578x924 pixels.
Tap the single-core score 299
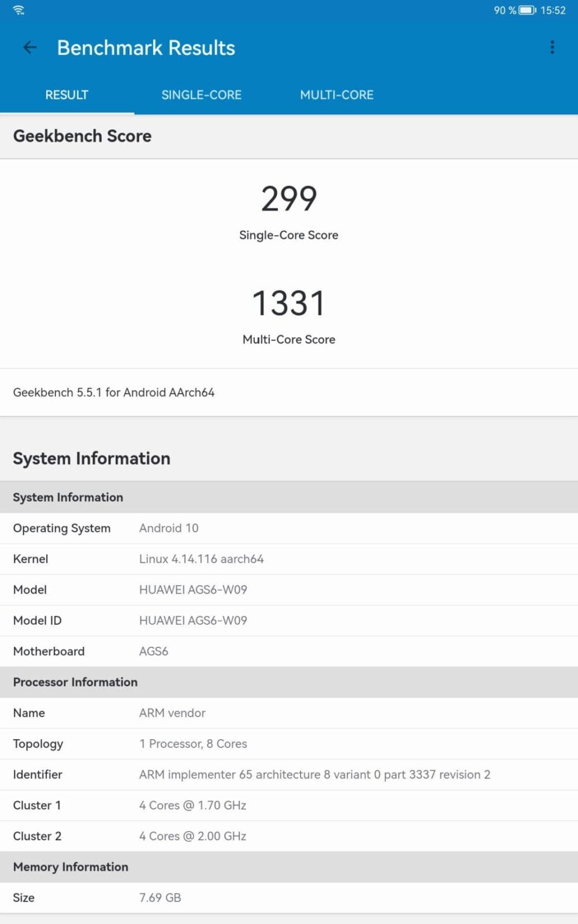[289, 199]
